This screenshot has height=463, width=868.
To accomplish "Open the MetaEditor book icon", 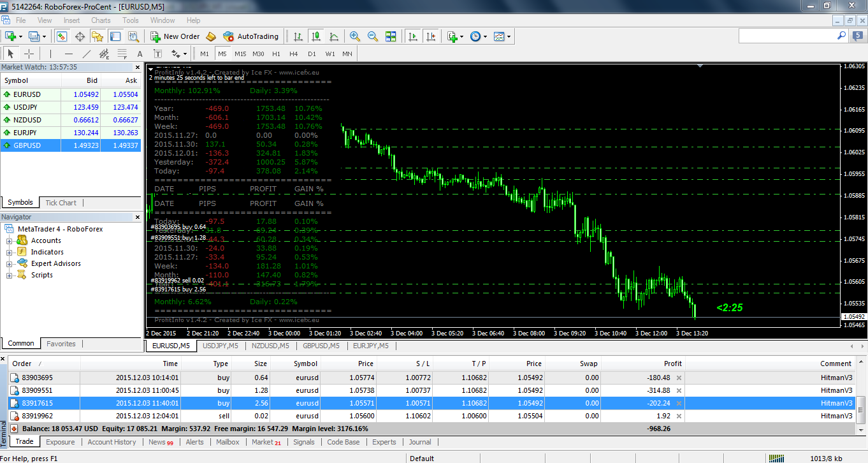I will [211, 36].
